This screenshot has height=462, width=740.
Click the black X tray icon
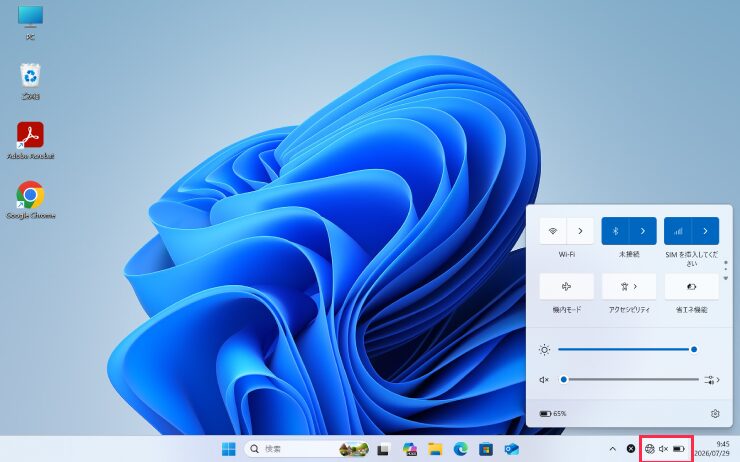(631, 449)
